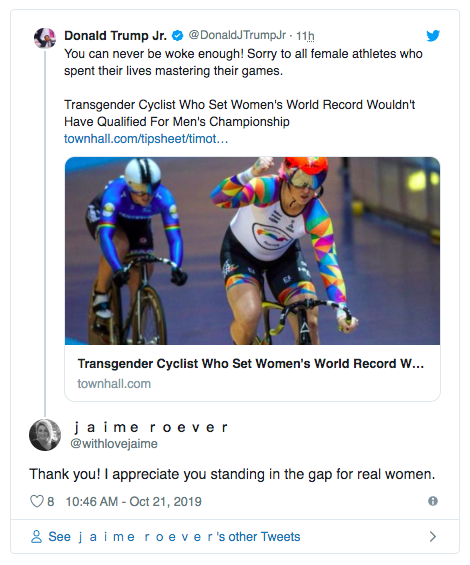Click the Donald Trump Jr. display name

click(115, 36)
